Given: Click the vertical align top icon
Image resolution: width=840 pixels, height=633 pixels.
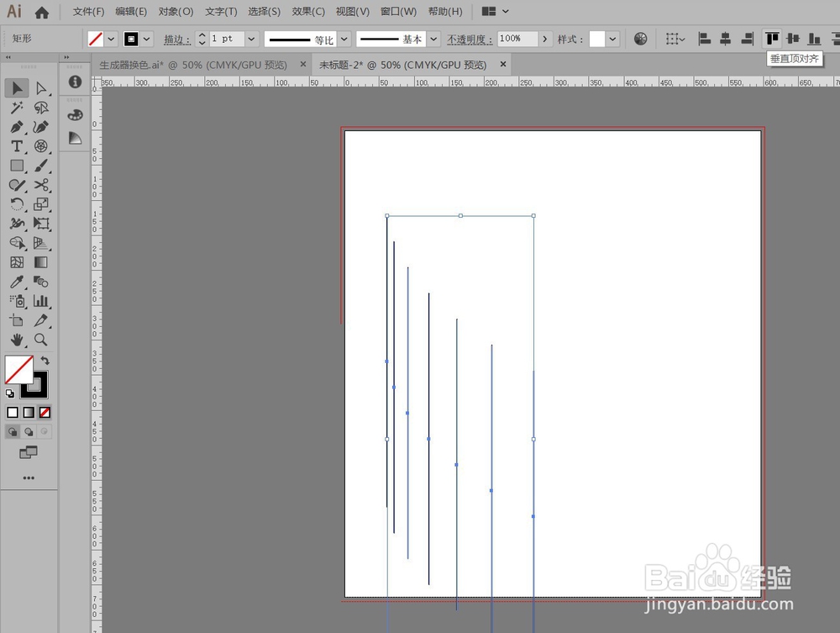Looking at the screenshot, I should click(x=772, y=39).
